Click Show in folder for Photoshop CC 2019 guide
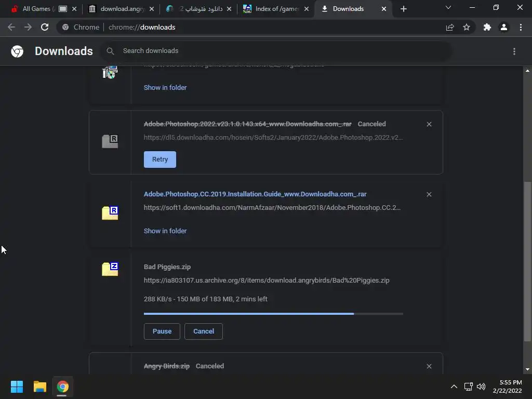Screen dimensions: 532x399 (x=165, y=231)
